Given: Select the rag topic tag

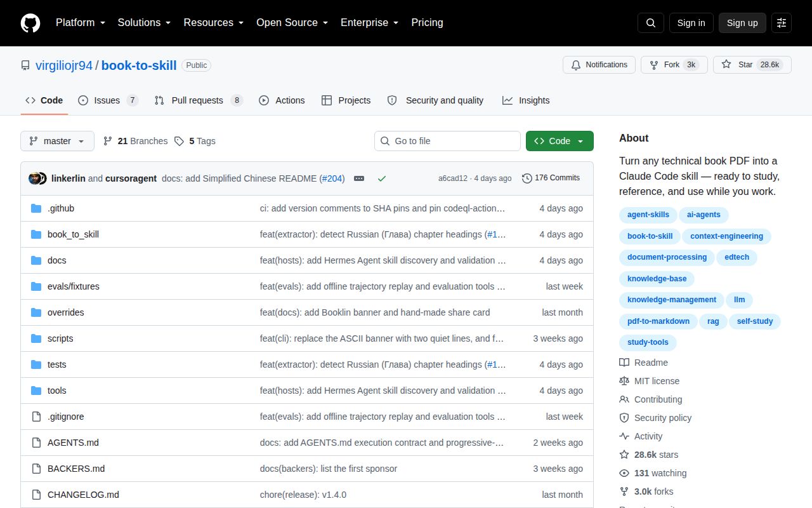Looking at the screenshot, I should tap(713, 321).
